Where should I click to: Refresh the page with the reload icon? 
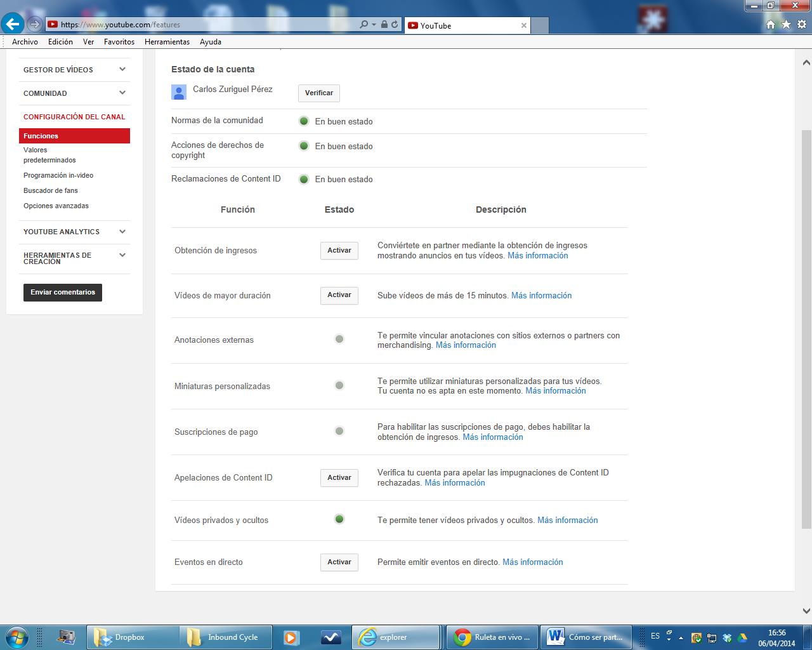point(395,25)
